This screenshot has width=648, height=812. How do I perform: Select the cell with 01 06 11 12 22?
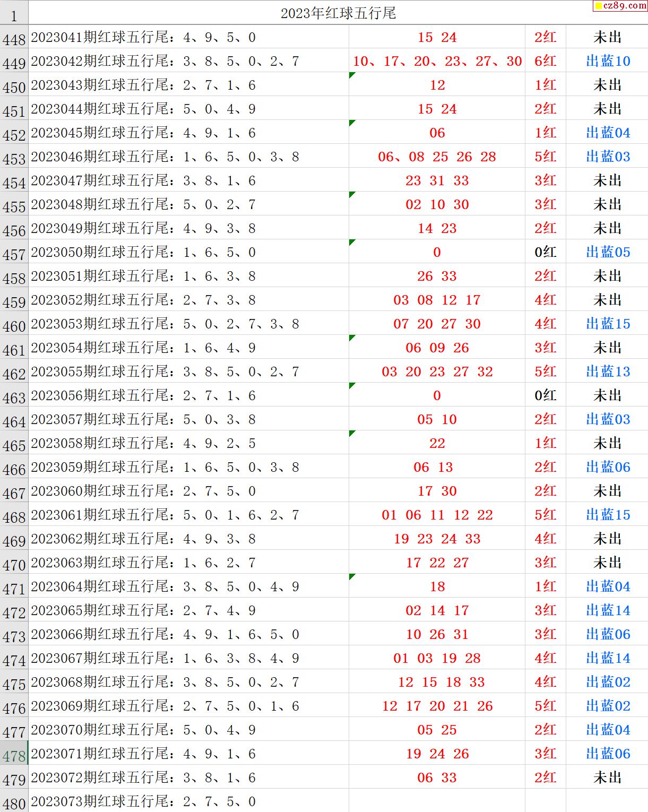pos(437,515)
